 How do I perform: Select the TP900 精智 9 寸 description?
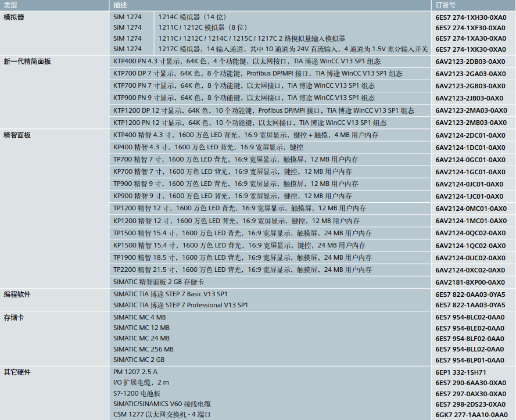point(235,184)
